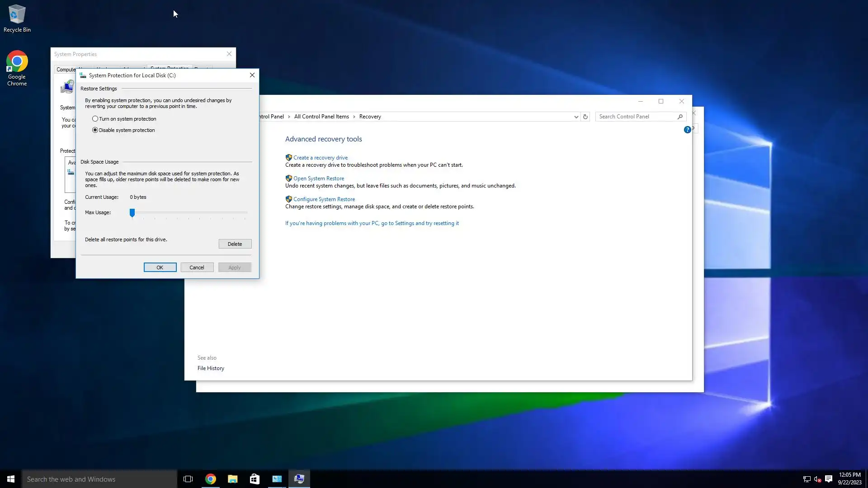Click Configure System Restore link

click(324, 199)
